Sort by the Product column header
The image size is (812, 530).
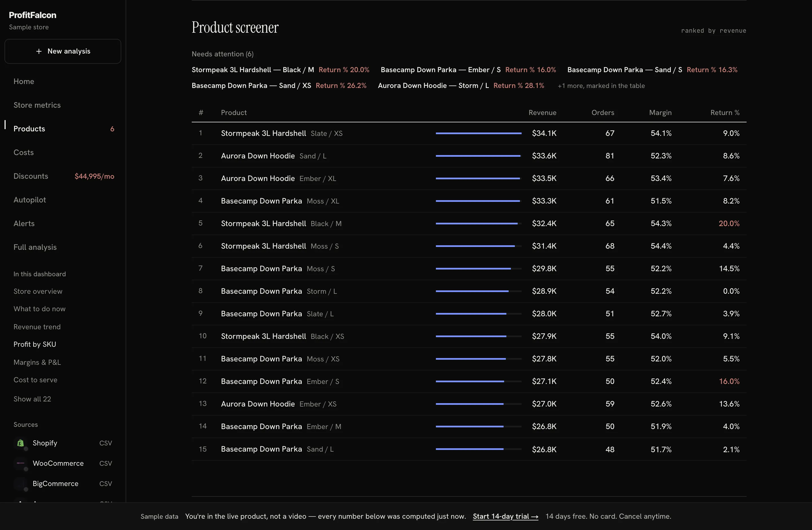point(234,112)
